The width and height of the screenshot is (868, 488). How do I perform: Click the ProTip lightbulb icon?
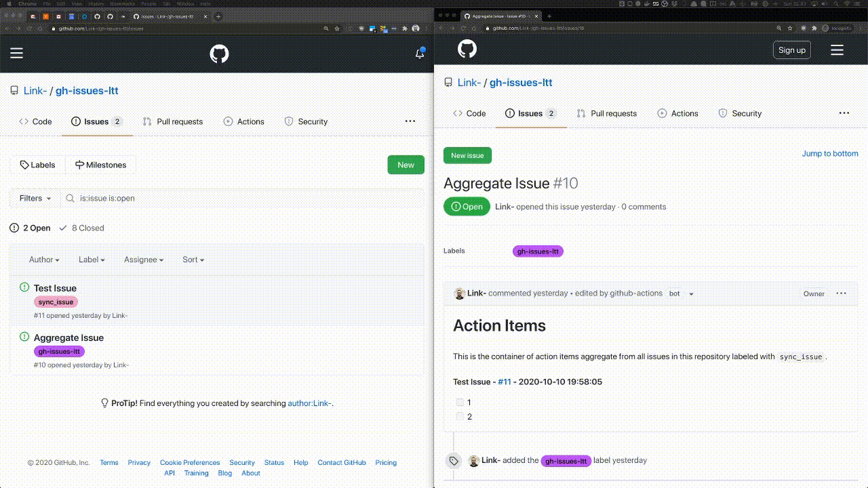(x=104, y=403)
